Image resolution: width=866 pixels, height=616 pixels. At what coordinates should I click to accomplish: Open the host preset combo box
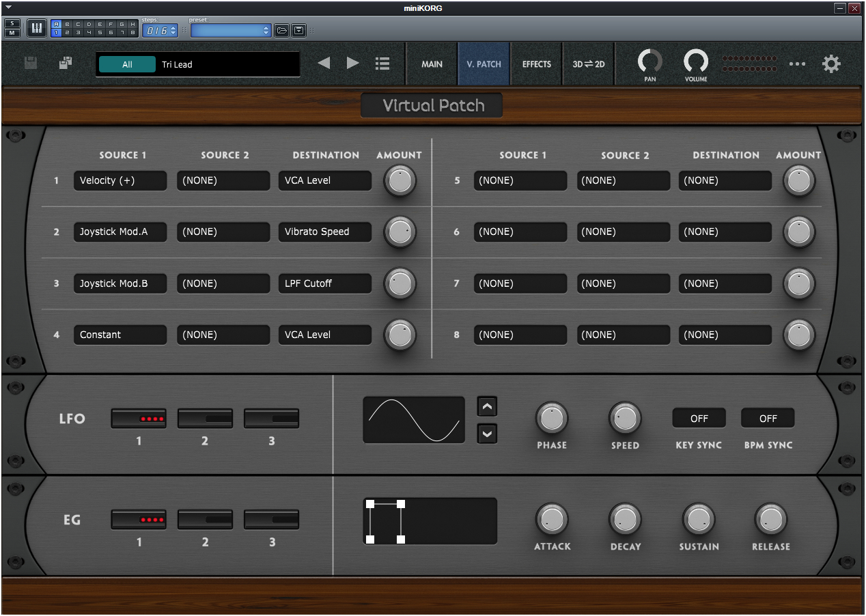tap(231, 31)
